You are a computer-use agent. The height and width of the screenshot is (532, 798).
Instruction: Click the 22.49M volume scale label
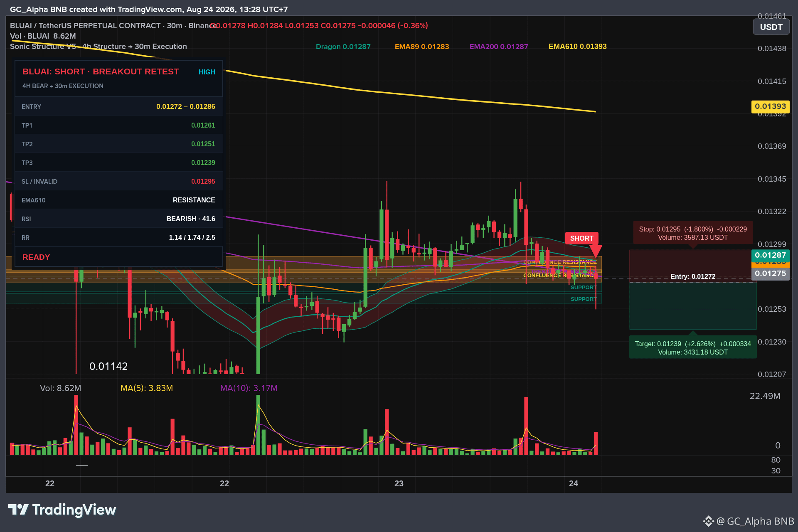tap(765, 396)
